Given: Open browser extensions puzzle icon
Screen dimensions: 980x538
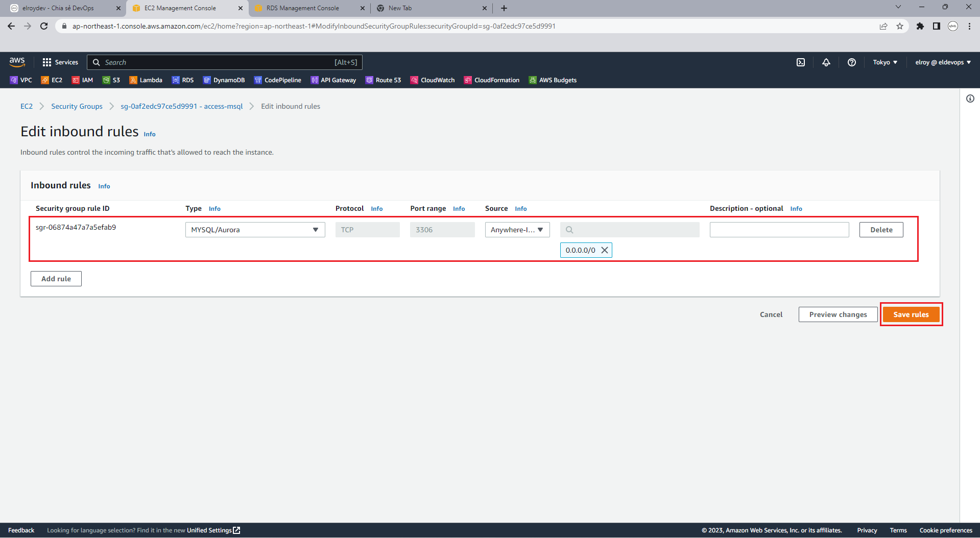Looking at the screenshot, I should (x=920, y=26).
